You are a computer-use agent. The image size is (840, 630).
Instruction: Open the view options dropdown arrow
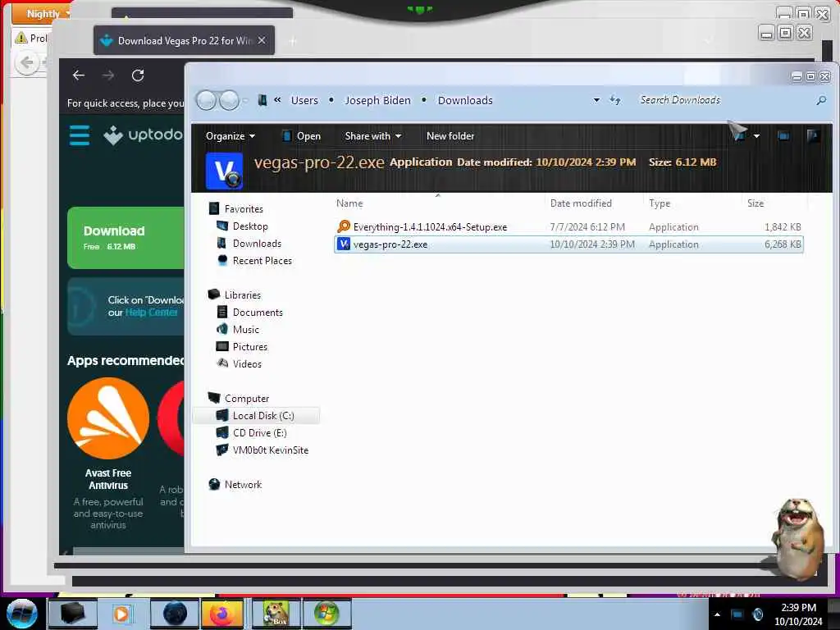point(756,136)
